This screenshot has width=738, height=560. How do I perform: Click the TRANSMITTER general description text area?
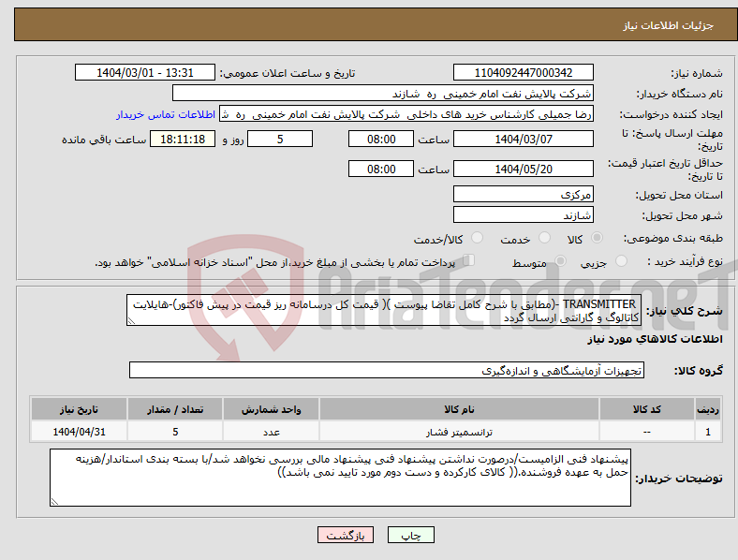point(384,311)
